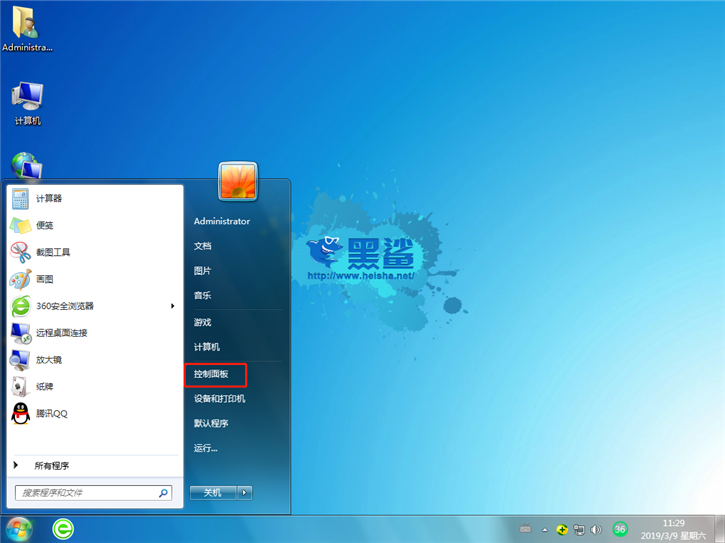The height and width of the screenshot is (543, 725).
Task: Open Snipping Tool (截图工具)
Action: point(52,252)
